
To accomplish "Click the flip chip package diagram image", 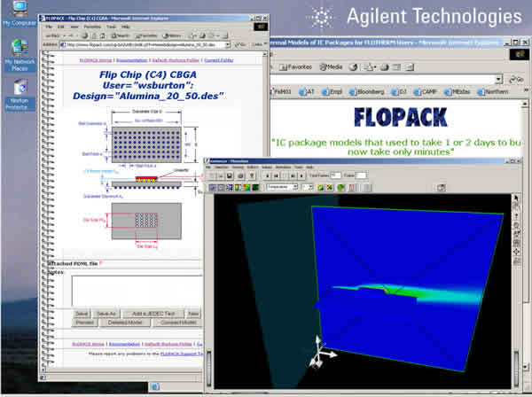I will pyautogui.click(x=143, y=180).
